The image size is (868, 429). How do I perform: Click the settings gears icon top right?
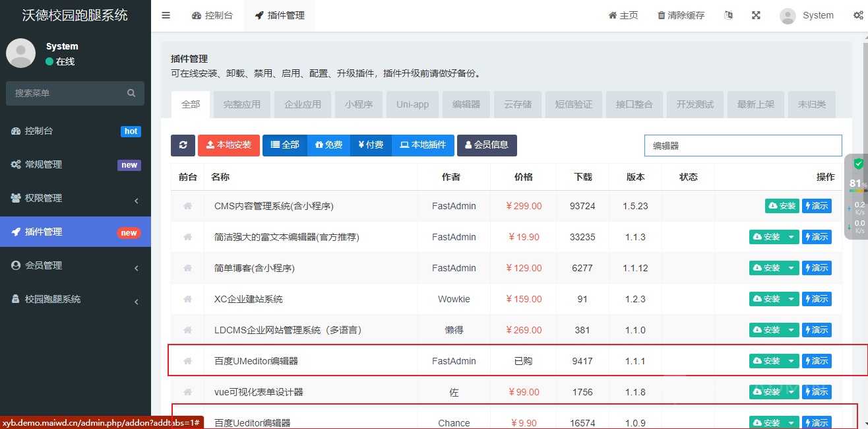[857, 15]
